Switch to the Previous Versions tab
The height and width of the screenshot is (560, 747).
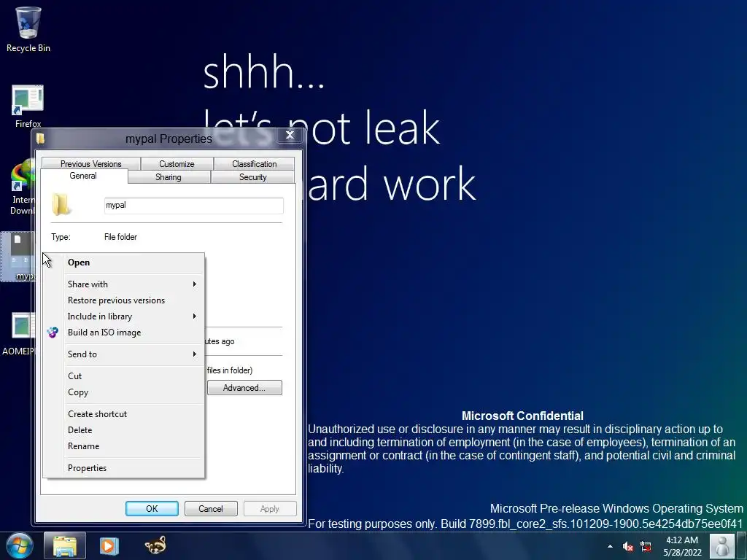(91, 164)
